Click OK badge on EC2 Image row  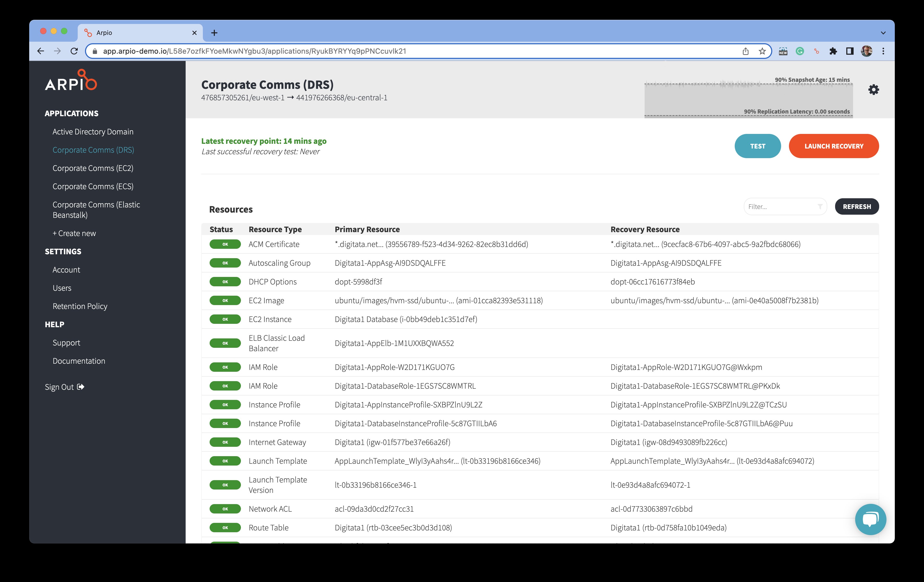[225, 301]
